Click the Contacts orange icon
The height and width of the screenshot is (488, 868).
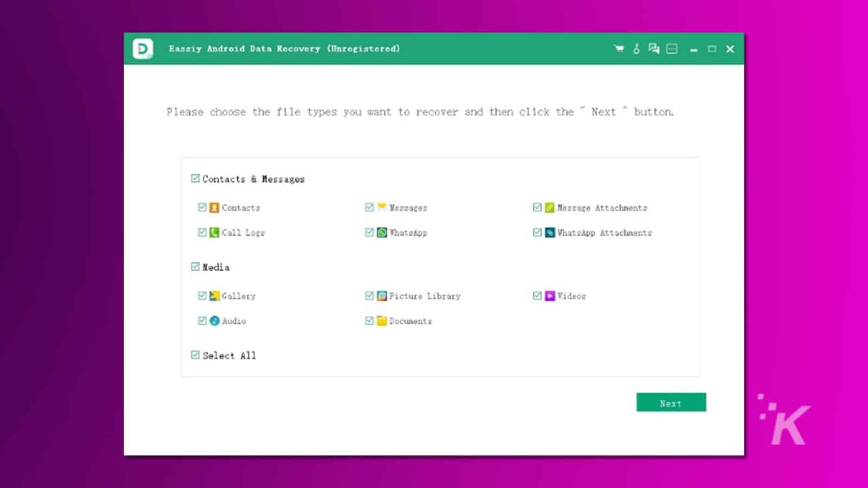pos(214,208)
